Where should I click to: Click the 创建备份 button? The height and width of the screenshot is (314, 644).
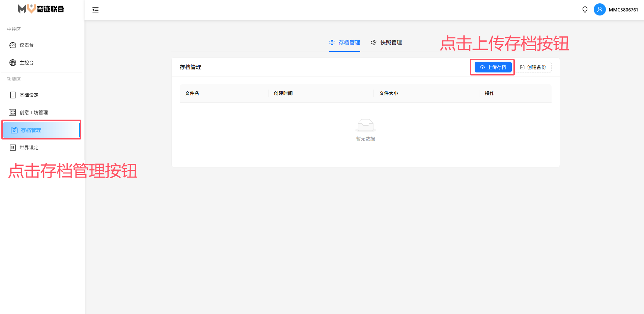(533, 67)
